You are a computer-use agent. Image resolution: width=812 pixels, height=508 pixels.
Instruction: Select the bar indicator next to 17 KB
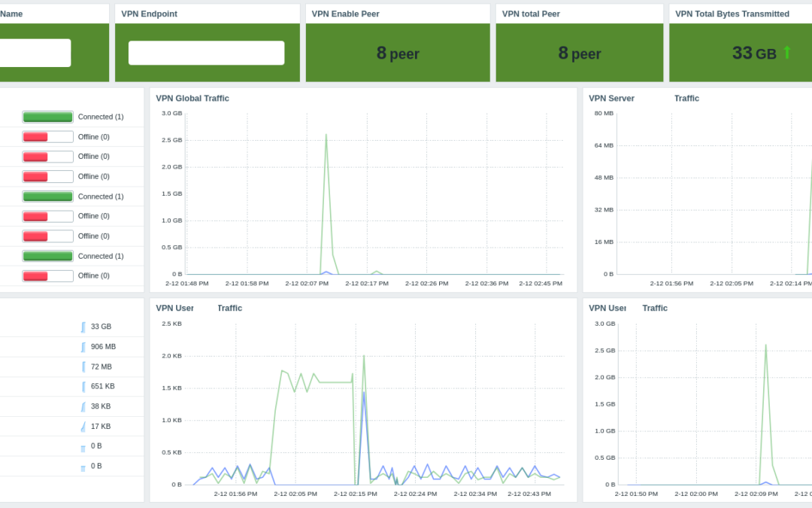coord(83,427)
